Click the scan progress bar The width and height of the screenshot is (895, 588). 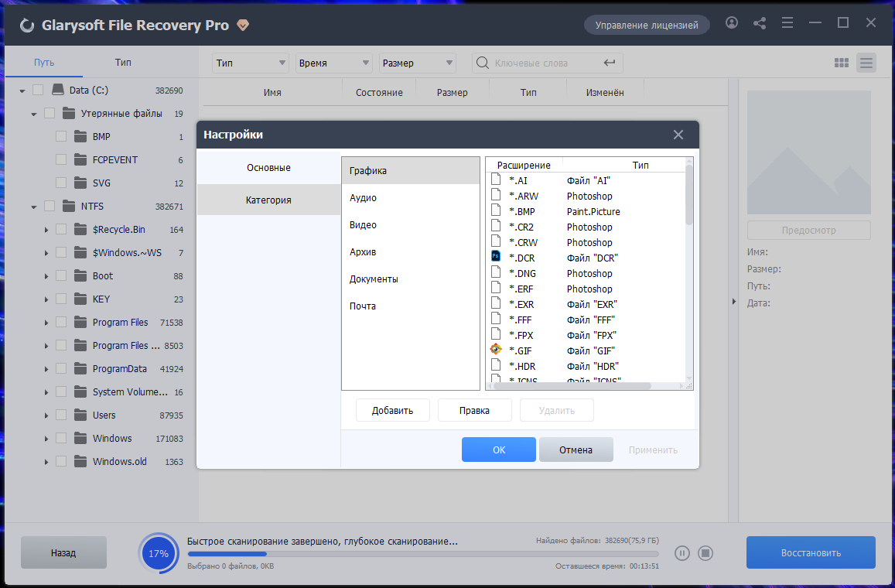(423, 554)
